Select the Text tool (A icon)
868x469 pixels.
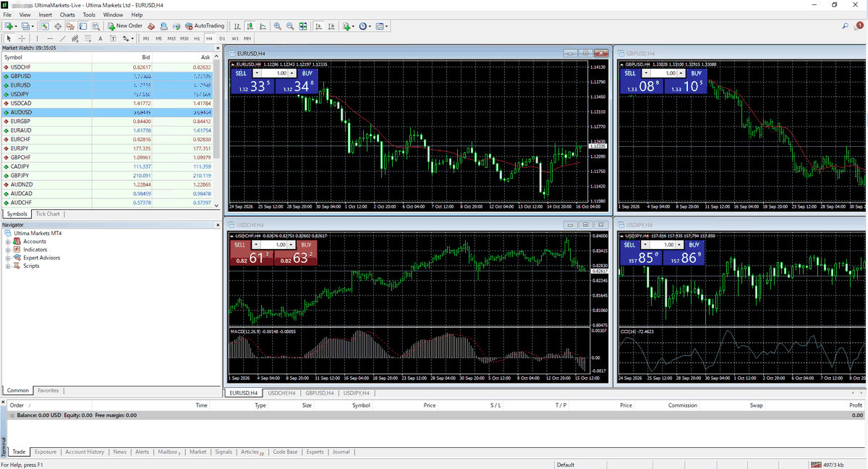tap(100, 38)
